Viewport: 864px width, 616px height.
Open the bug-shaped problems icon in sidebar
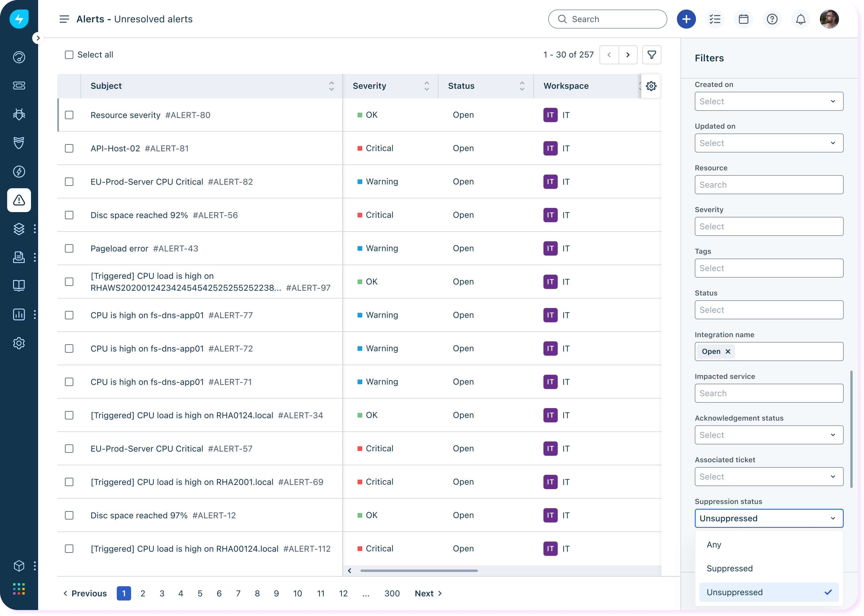[19, 114]
